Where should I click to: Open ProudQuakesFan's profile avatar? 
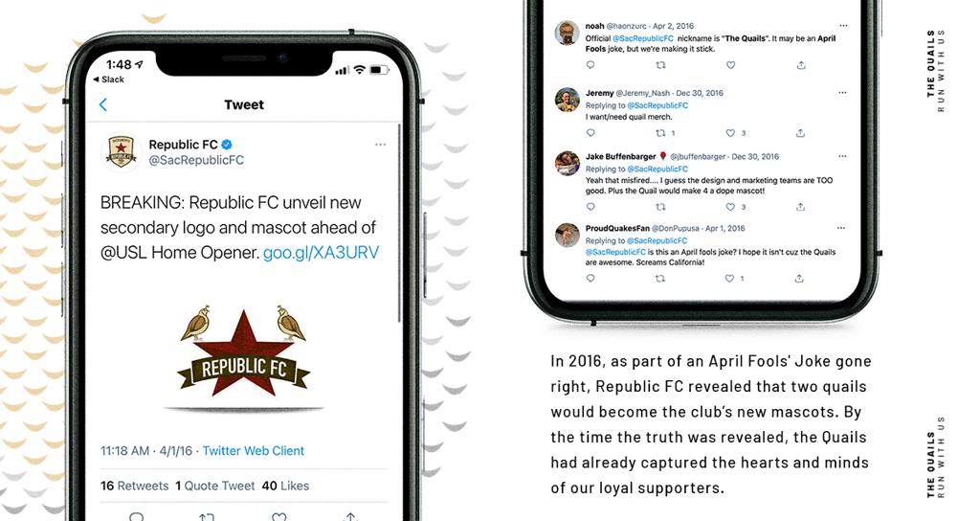pos(568,236)
